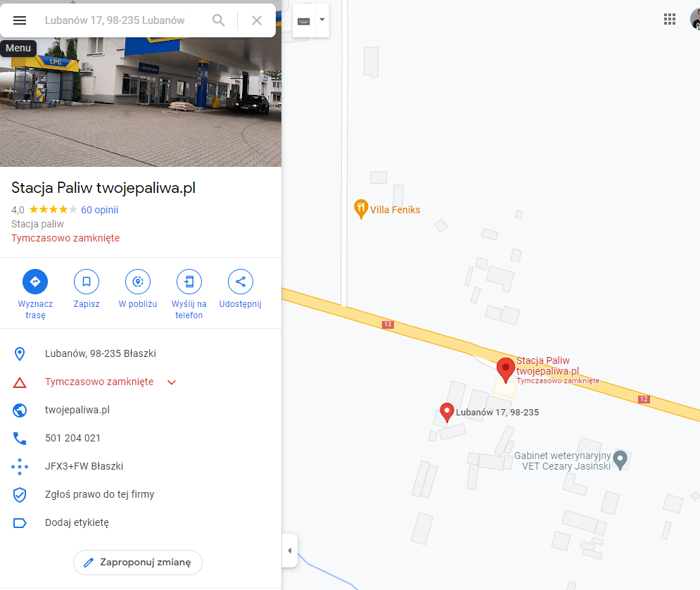
Task: Open the 60 opinii reviews link
Action: [100, 210]
